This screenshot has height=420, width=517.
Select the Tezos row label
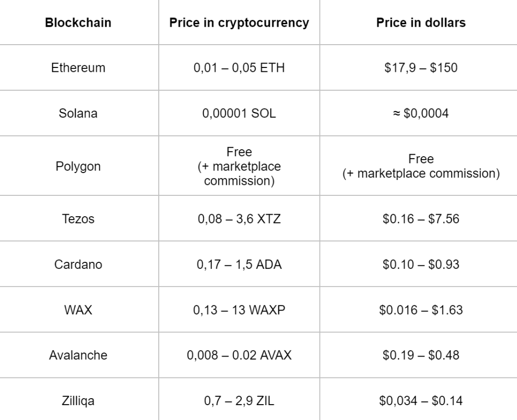[x=78, y=219]
